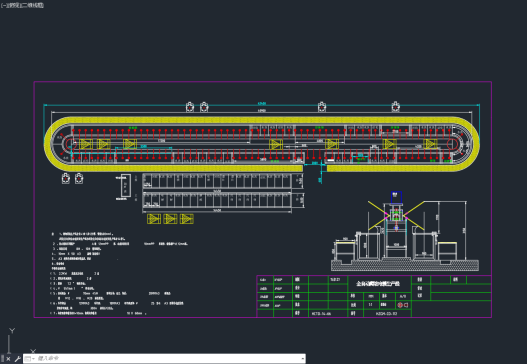Image resolution: width=527 pixels, height=364 pixels.
Task: Open the [-] viewport controls menu
Action: (3, 5)
